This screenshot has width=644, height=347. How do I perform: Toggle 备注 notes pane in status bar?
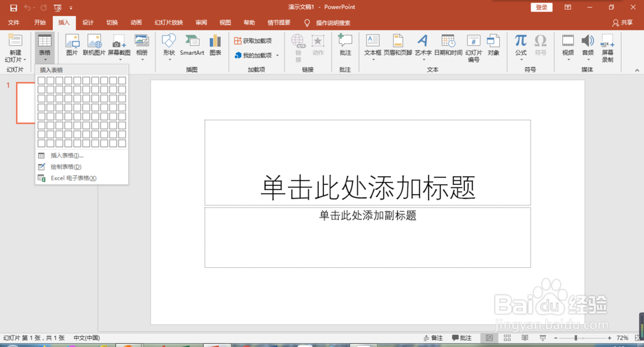pyautogui.click(x=433, y=338)
